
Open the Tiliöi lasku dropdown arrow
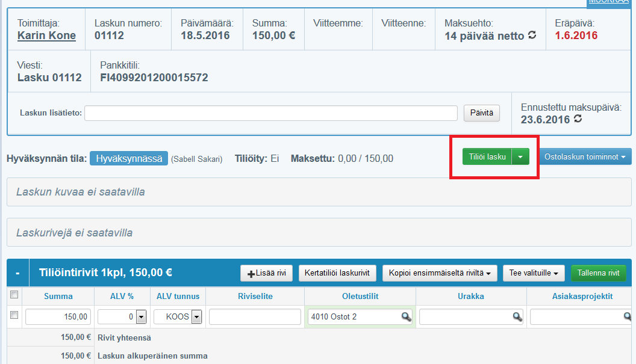click(x=520, y=157)
